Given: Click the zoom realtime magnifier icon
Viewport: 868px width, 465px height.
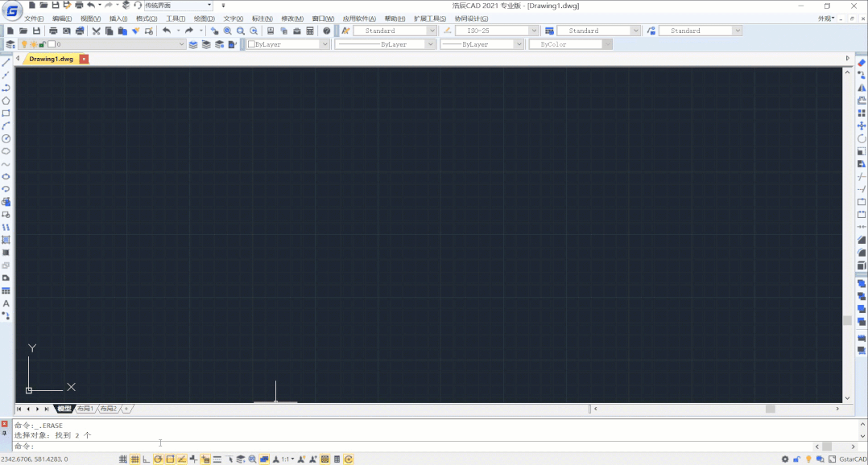Looking at the screenshot, I should 228,31.
